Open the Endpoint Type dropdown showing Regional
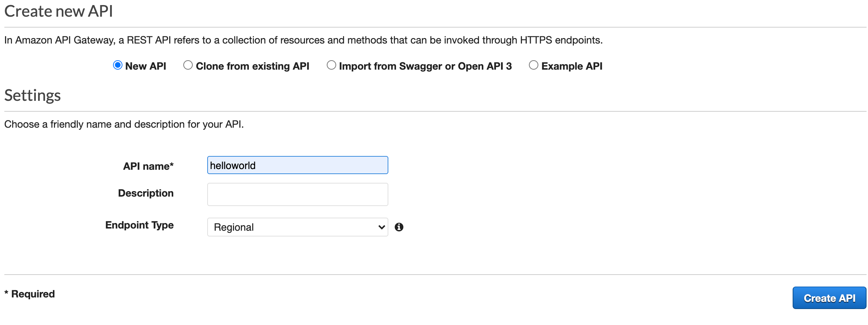868x325 pixels. pyautogui.click(x=297, y=227)
